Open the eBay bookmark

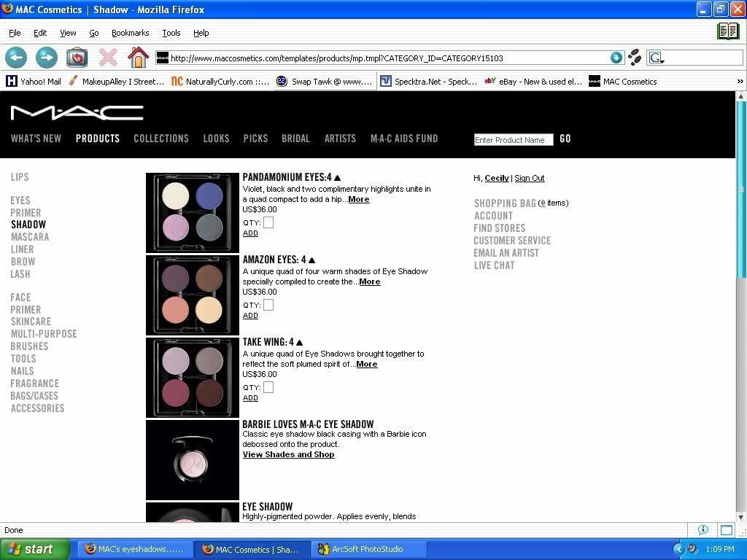coord(533,82)
